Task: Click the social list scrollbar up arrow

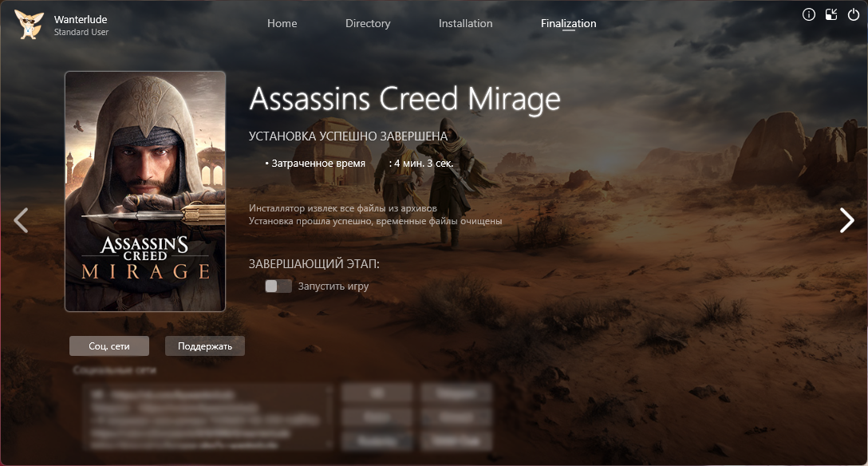Action: click(329, 389)
